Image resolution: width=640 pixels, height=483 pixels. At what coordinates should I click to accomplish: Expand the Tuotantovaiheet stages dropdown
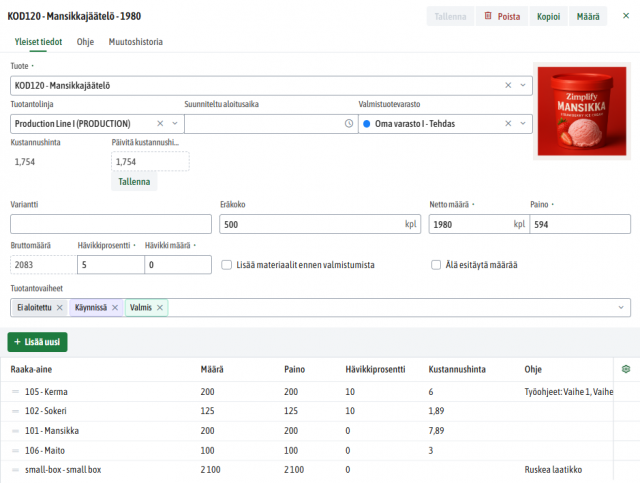pyautogui.click(x=621, y=307)
